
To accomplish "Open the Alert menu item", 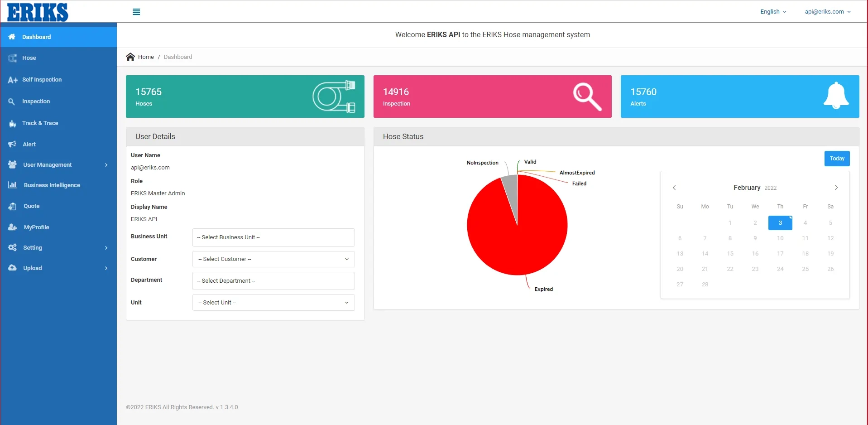I will point(58,144).
